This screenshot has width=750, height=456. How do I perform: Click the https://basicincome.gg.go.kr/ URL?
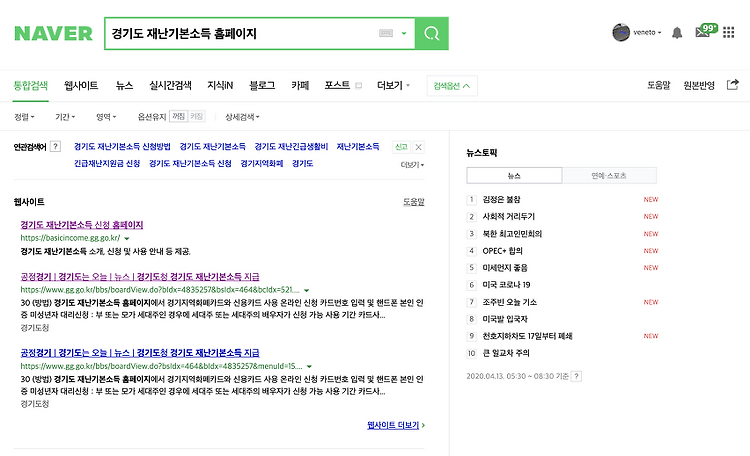coord(70,238)
